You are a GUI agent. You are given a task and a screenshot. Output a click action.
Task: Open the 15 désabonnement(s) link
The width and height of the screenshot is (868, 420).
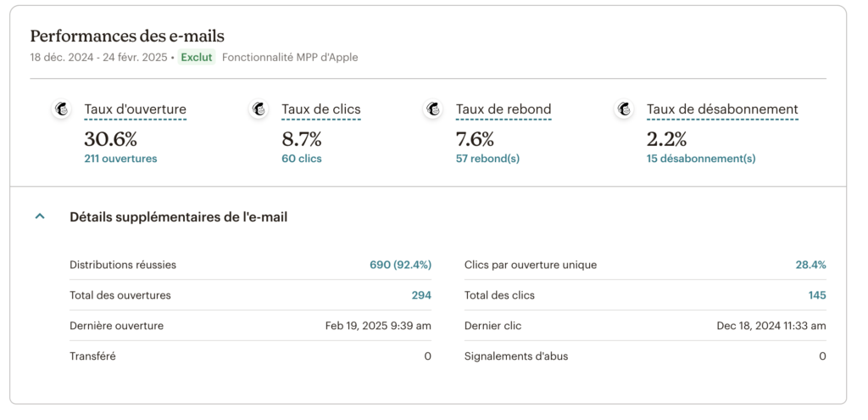[701, 159]
